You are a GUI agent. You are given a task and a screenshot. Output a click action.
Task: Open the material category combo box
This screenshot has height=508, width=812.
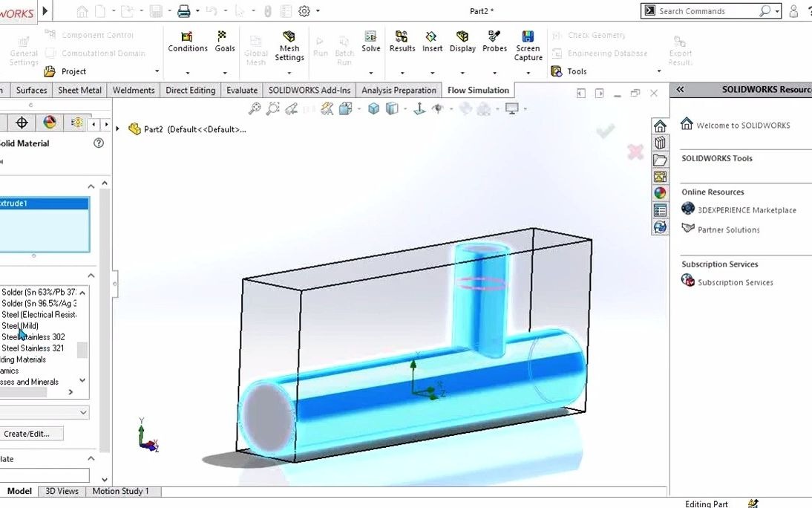coord(45,411)
